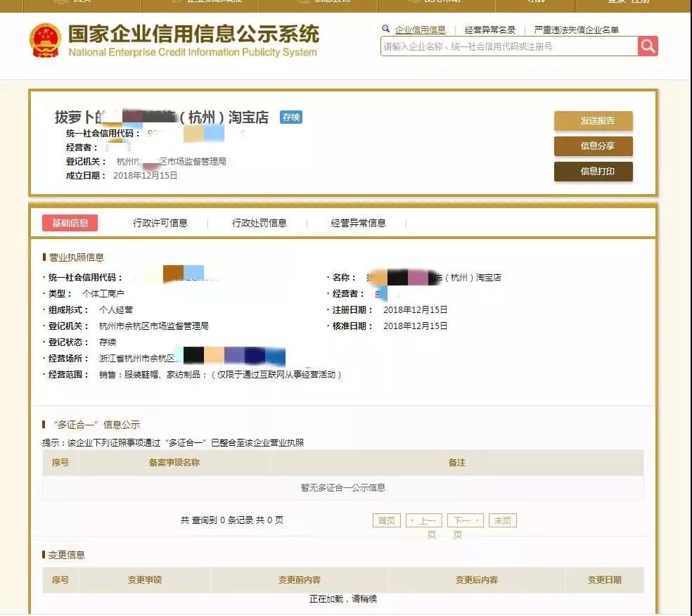Image resolution: width=692 pixels, height=616 pixels.
Task: Switch to the 行政许可信息 tab
Action: coord(160,223)
